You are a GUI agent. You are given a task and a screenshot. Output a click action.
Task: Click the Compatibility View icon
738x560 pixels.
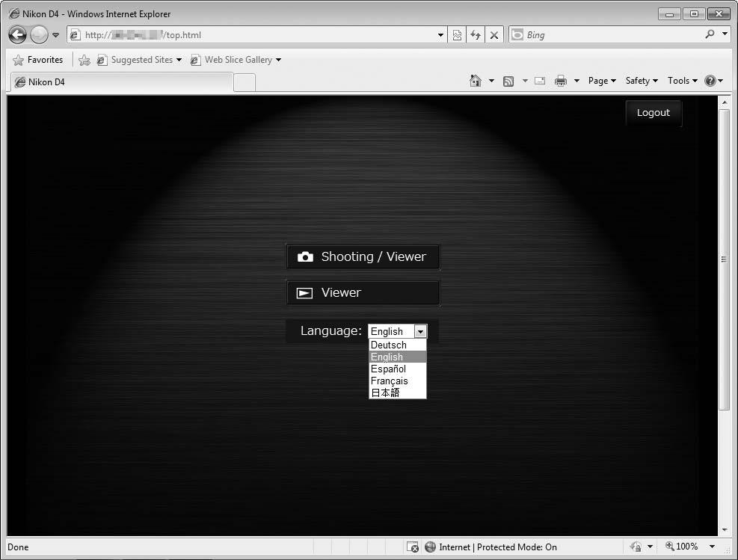[x=457, y=35]
